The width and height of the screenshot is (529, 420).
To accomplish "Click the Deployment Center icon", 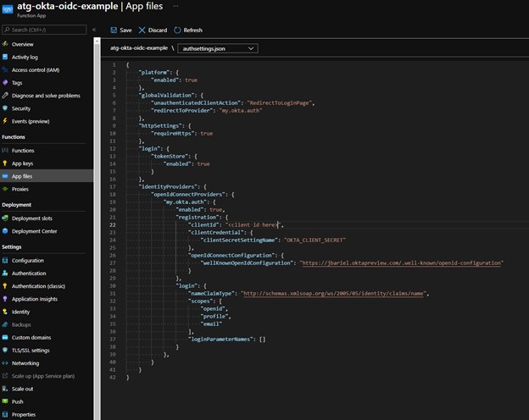I will point(6,230).
